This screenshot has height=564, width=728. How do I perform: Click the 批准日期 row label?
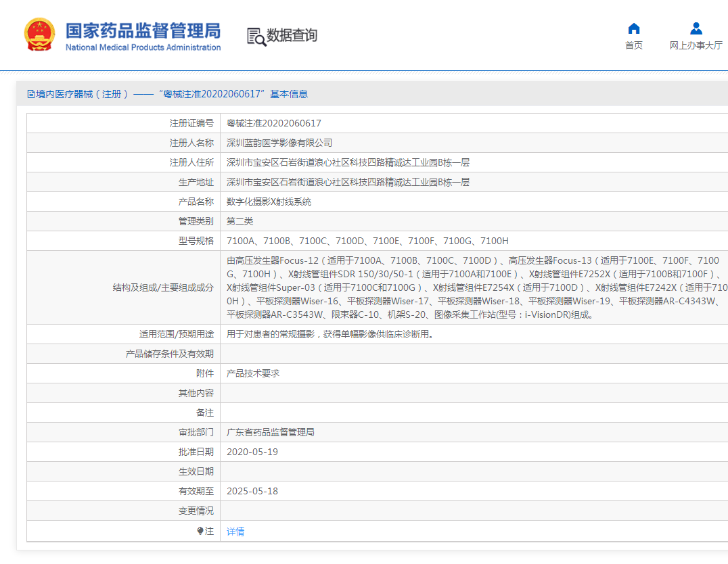196,452
